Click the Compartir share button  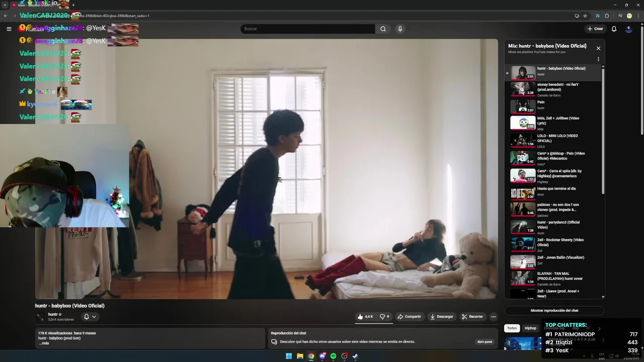409,317
